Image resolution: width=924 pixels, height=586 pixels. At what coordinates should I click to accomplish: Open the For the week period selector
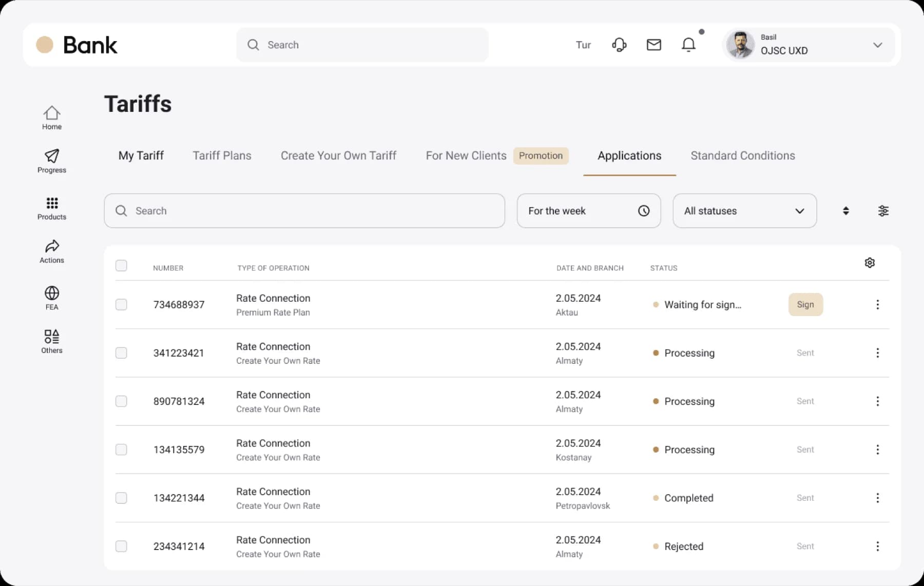point(588,211)
